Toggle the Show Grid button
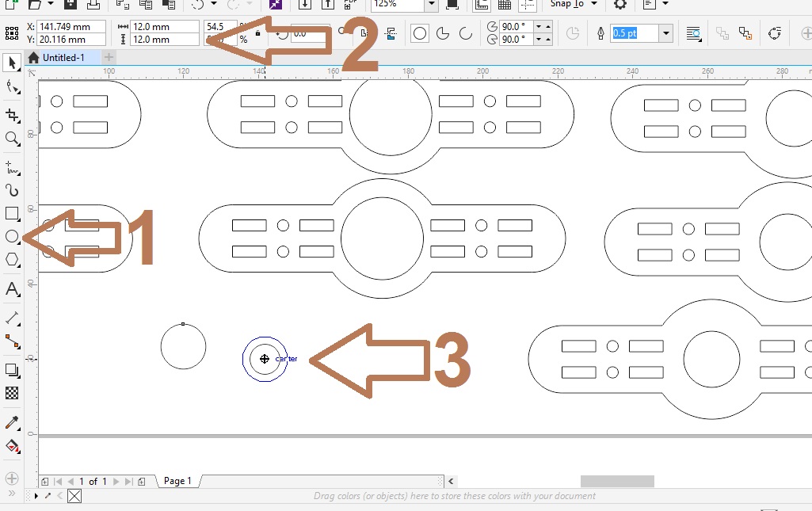Image resolution: width=812 pixels, height=511 pixels. (x=505, y=5)
